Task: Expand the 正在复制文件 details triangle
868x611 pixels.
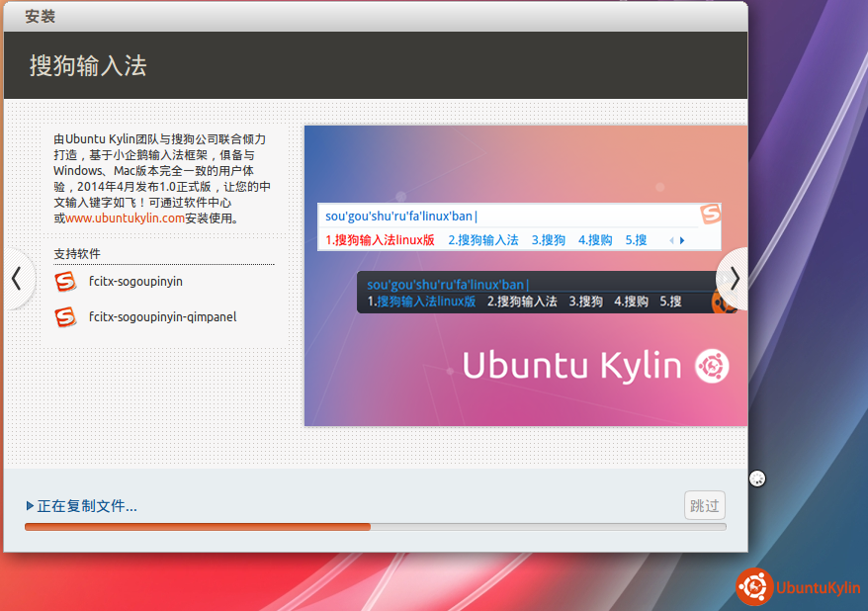Action: pos(31,506)
